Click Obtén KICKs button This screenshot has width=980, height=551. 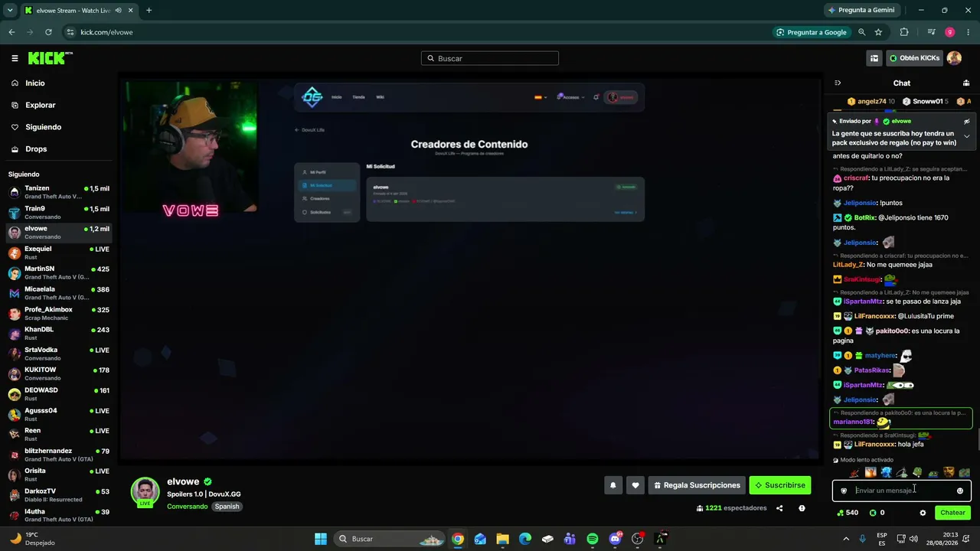(914, 58)
